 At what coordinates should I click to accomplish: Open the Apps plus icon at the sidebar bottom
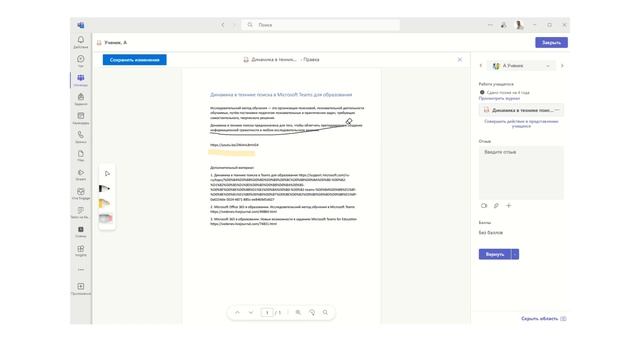[x=81, y=288]
